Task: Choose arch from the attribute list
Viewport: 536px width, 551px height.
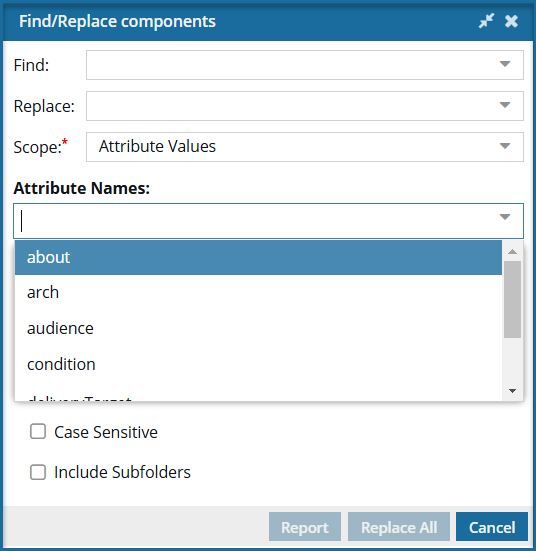Action: pyautogui.click(x=258, y=293)
